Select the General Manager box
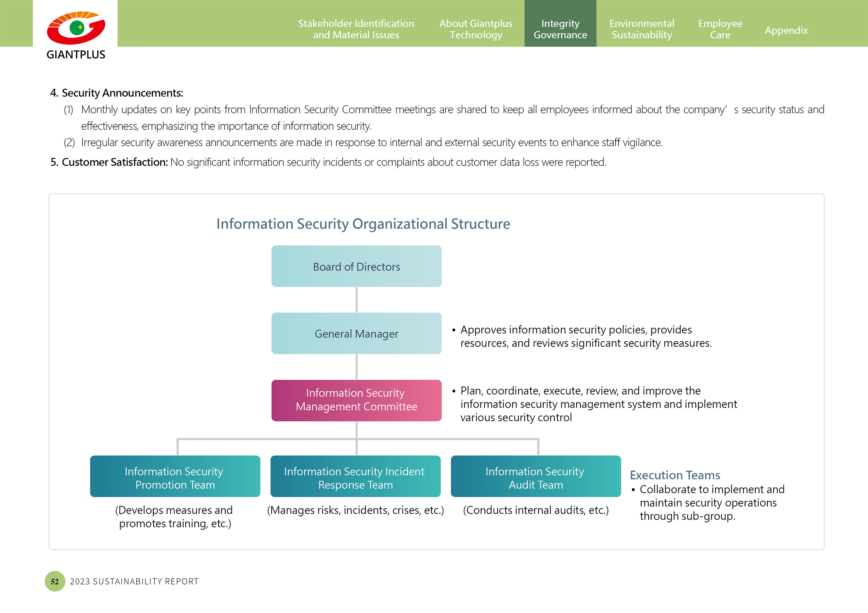 point(356,333)
